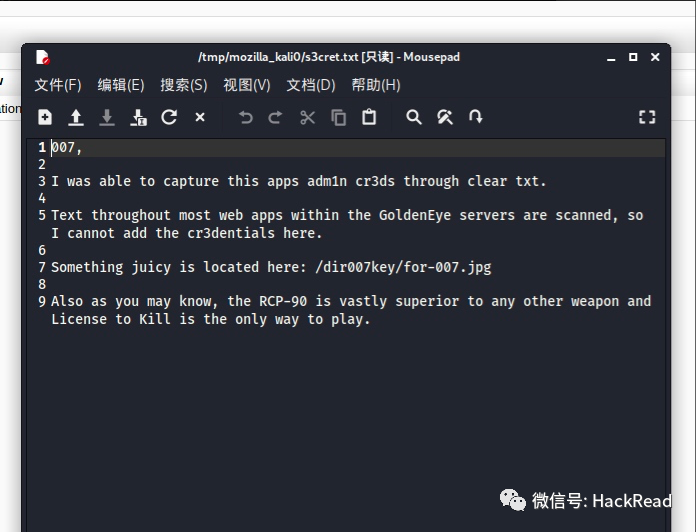696x532 pixels.
Task: Toggle fullscreen with the corner-brackets icon
Action: pos(647,117)
